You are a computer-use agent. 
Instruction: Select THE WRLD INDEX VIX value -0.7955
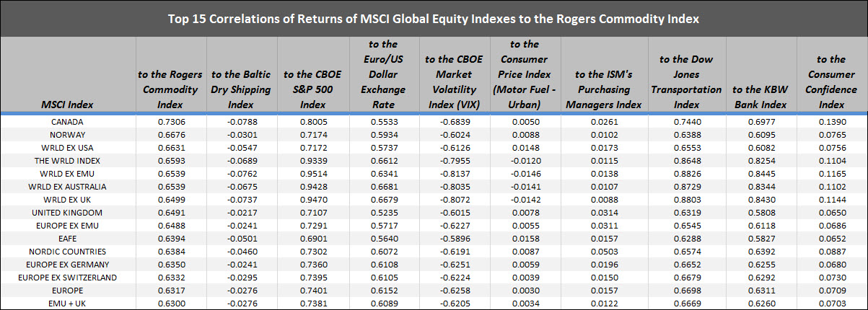455,161
